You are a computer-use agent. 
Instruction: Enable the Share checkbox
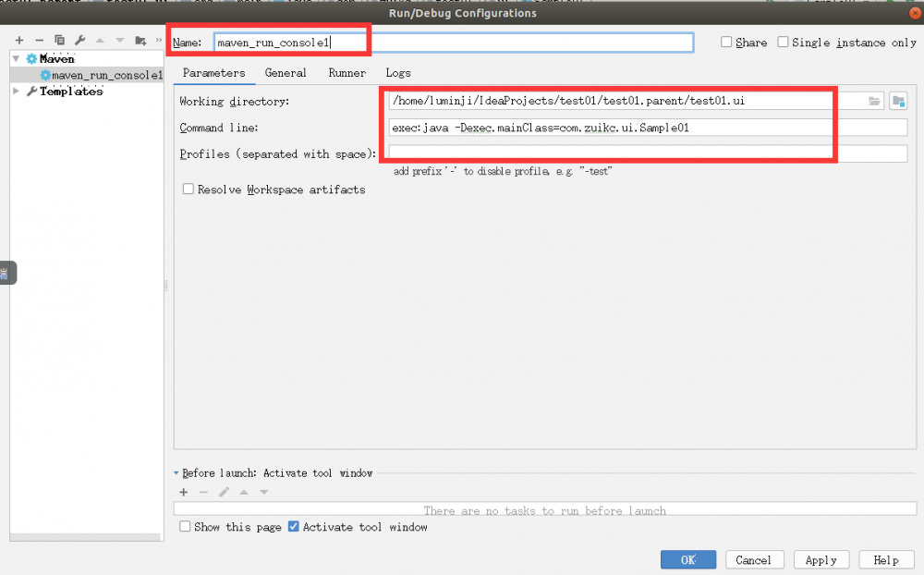726,42
